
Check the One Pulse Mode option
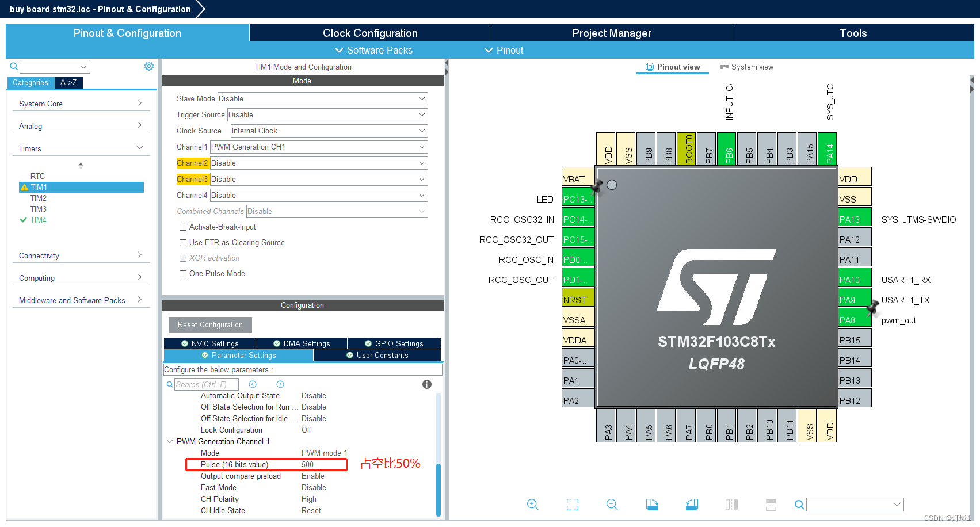point(183,273)
